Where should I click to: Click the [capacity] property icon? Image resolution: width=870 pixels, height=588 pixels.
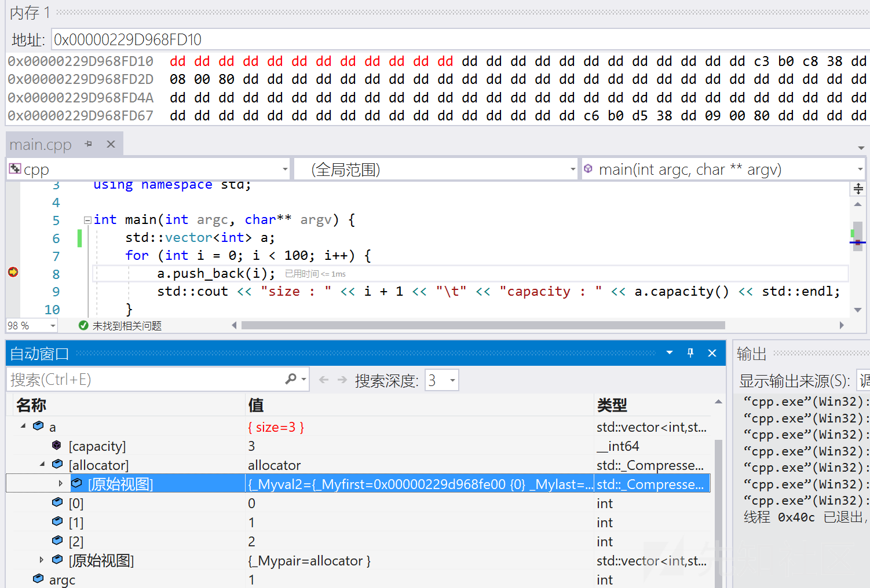(x=57, y=445)
